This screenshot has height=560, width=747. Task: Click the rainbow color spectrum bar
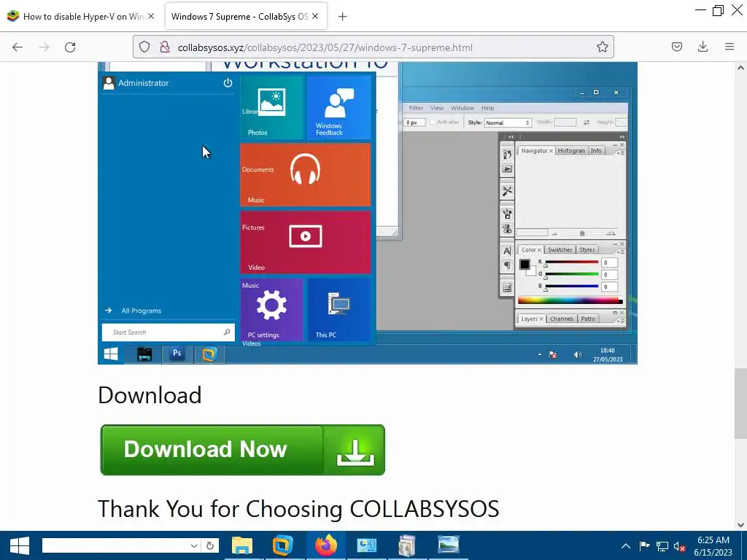pos(570,300)
